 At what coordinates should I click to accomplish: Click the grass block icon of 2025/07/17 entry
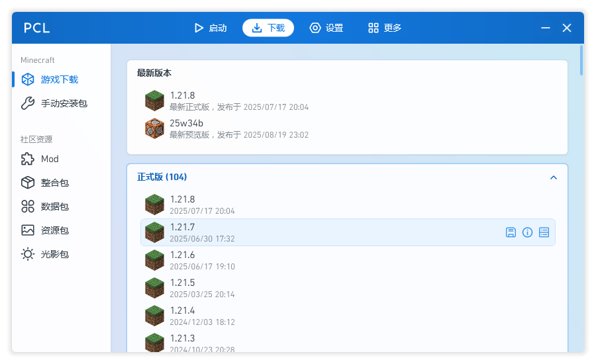pyautogui.click(x=154, y=205)
